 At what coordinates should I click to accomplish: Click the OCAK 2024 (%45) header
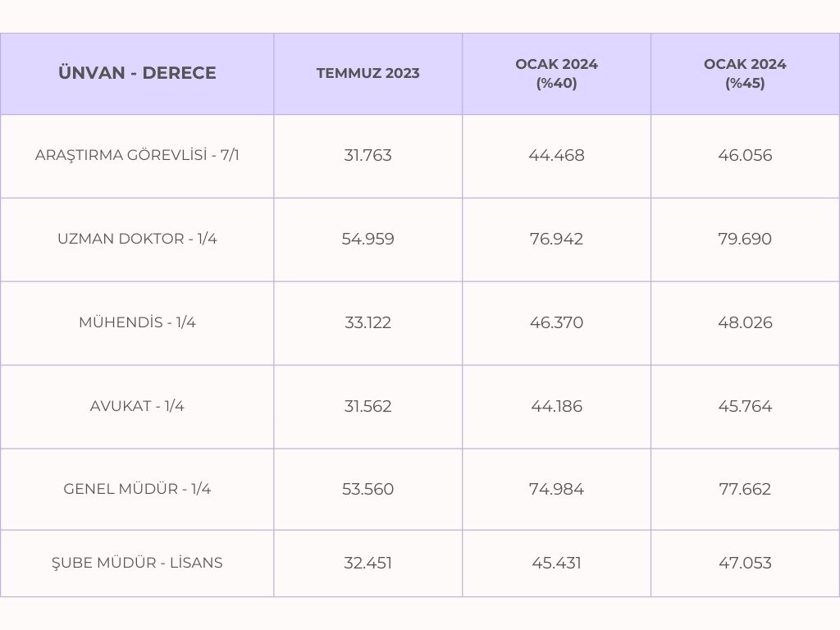(x=745, y=73)
